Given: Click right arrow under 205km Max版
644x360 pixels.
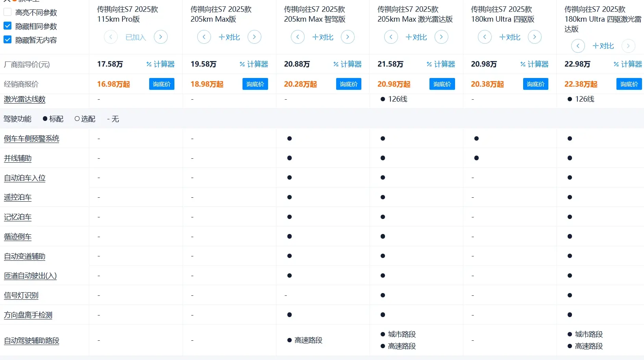Looking at the screenshot, I should pos(254,37).
